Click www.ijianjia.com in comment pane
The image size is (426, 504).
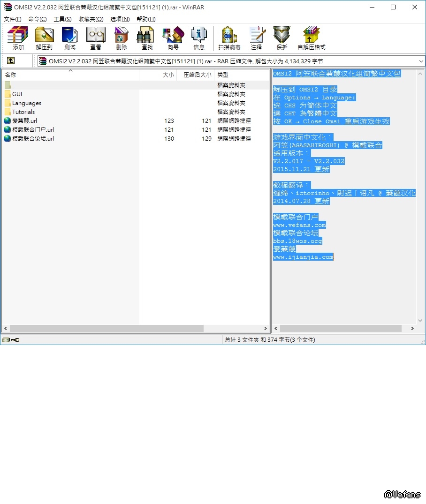coord(303,257)
